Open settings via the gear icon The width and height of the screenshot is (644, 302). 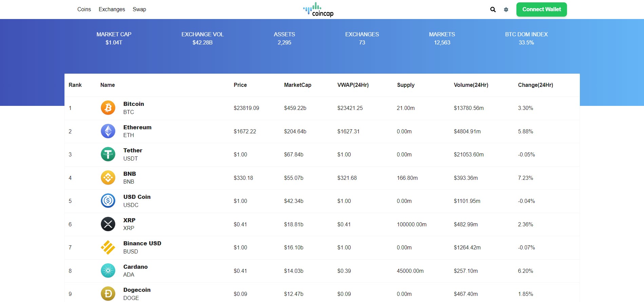click(506, 10)
